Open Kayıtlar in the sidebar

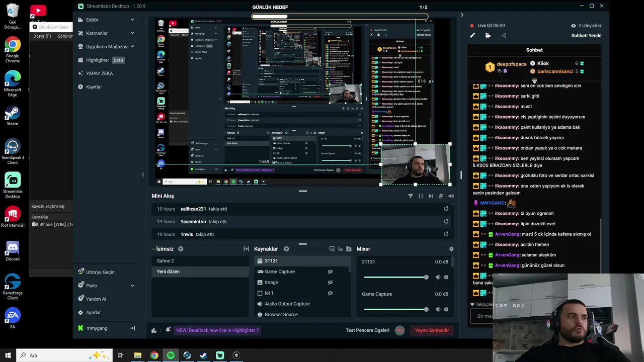94,87
